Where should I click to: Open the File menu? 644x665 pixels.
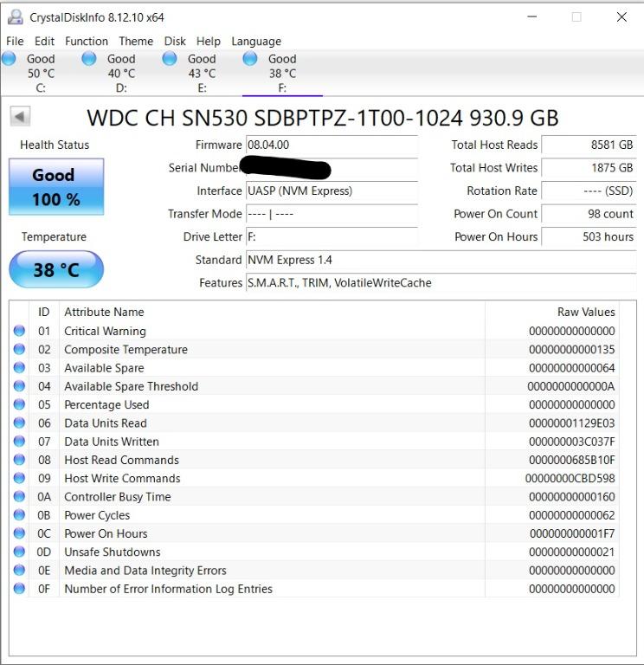pyautogui.click(x=15, y=42)
